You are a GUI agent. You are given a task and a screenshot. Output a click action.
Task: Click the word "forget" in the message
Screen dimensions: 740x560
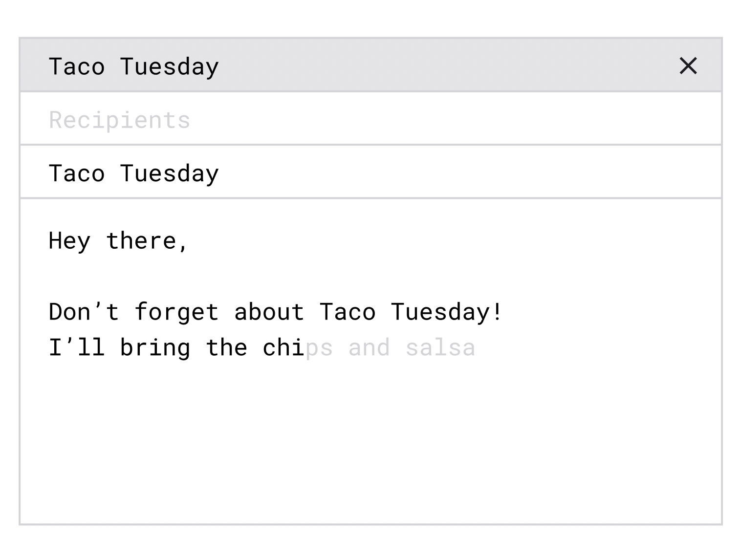point(176,312)
